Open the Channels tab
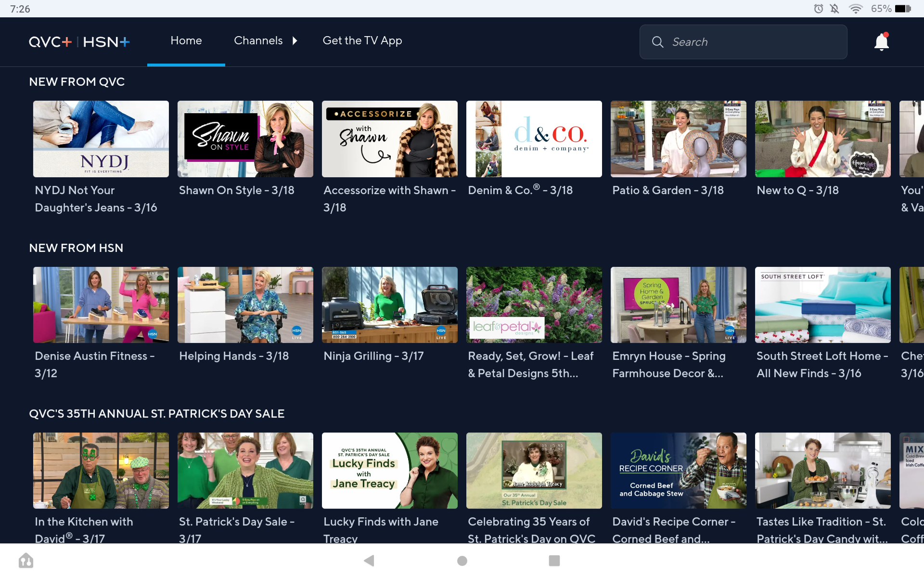This screenshot has width=924, height=578. [x=258, y=40]
